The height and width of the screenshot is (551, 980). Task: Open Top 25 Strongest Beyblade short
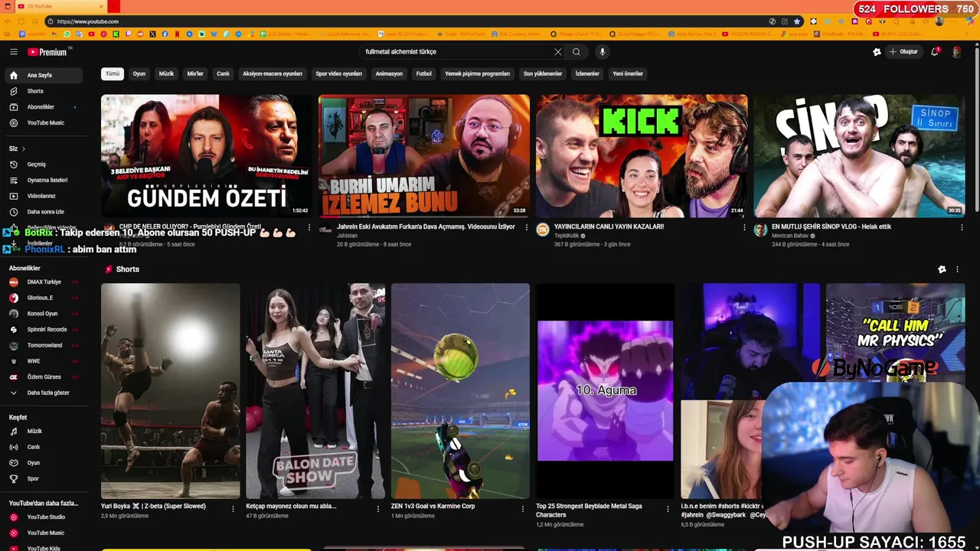tap(605, 391)
